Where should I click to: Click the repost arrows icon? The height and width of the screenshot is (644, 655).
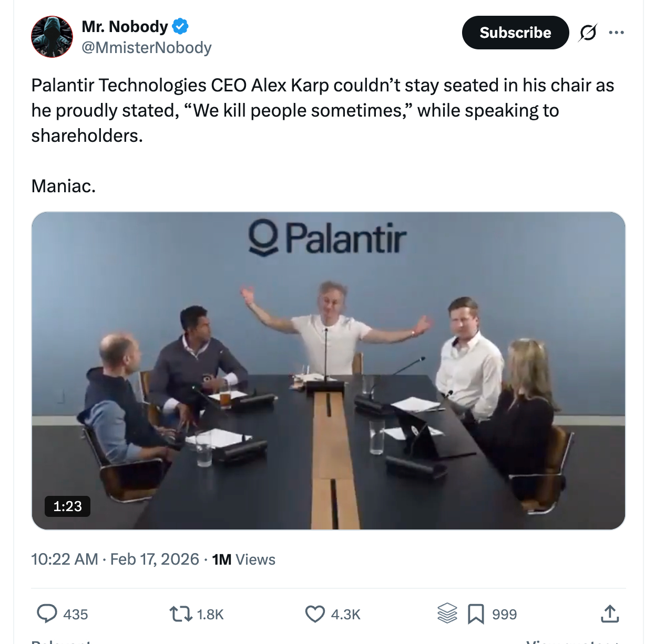(x=180, y=614)
